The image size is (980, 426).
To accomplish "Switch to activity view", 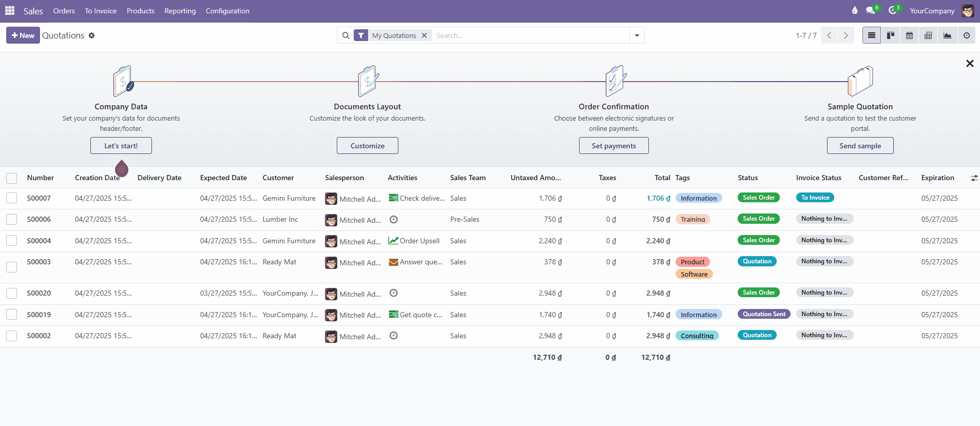I will point(967,35).
